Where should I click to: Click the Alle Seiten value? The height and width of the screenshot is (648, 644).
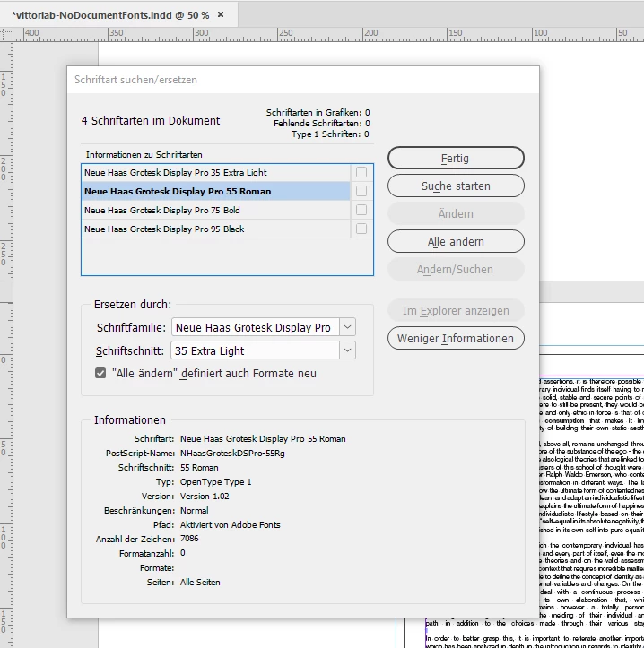[x=200, y=582]
